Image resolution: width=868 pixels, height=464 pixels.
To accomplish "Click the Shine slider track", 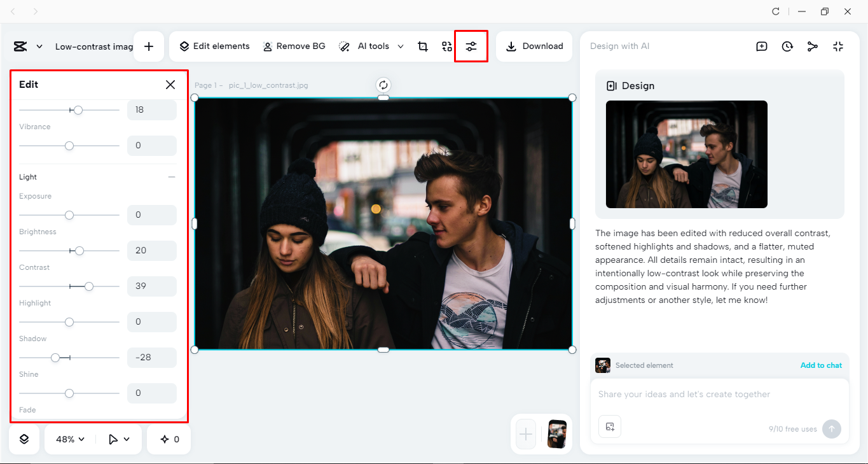I will point(69,393).
